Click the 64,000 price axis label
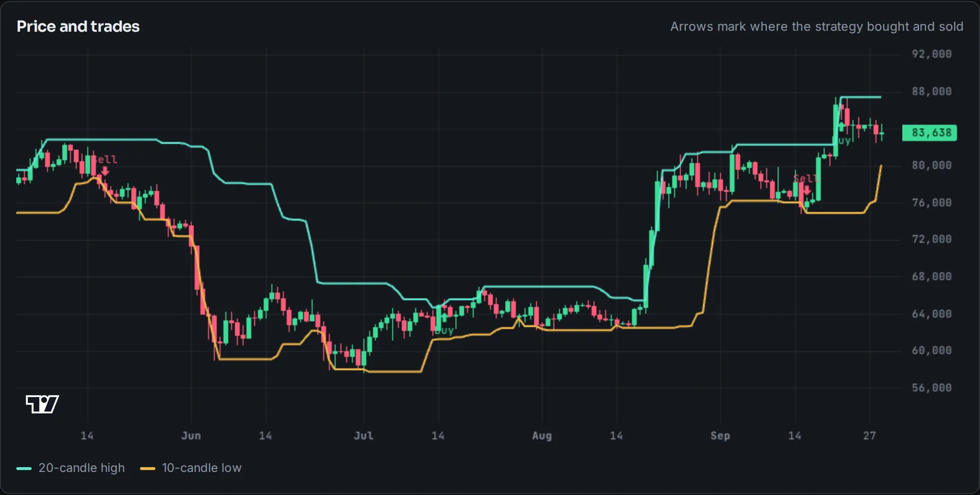 tap(932, 314)
